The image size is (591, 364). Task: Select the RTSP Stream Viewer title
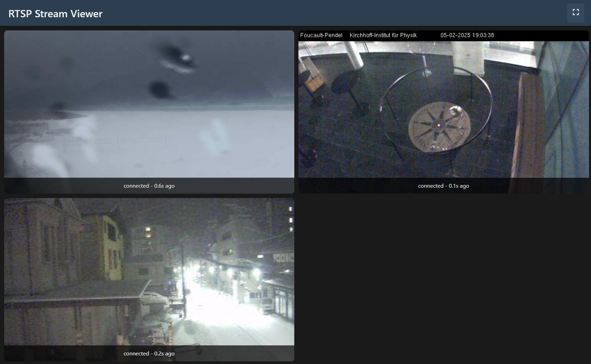[x=55, y=13]
